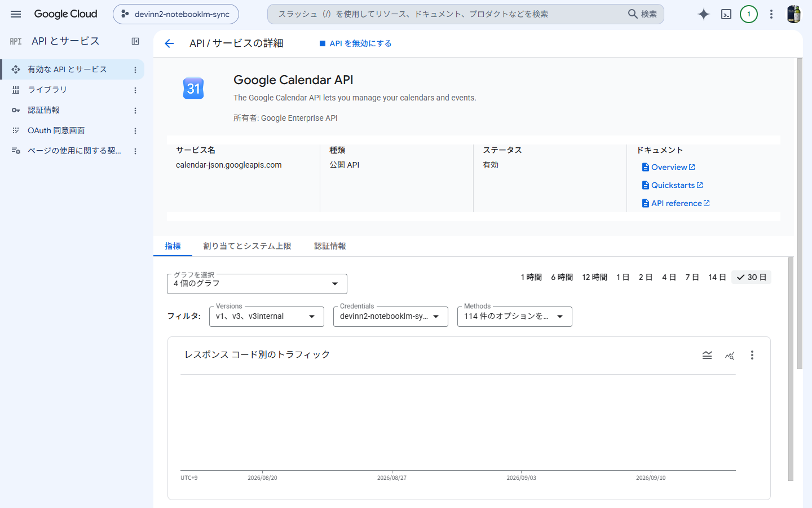Click the metrics panel inner scrollbar
This screenshot has height=508, width=812.
point(791,369)
